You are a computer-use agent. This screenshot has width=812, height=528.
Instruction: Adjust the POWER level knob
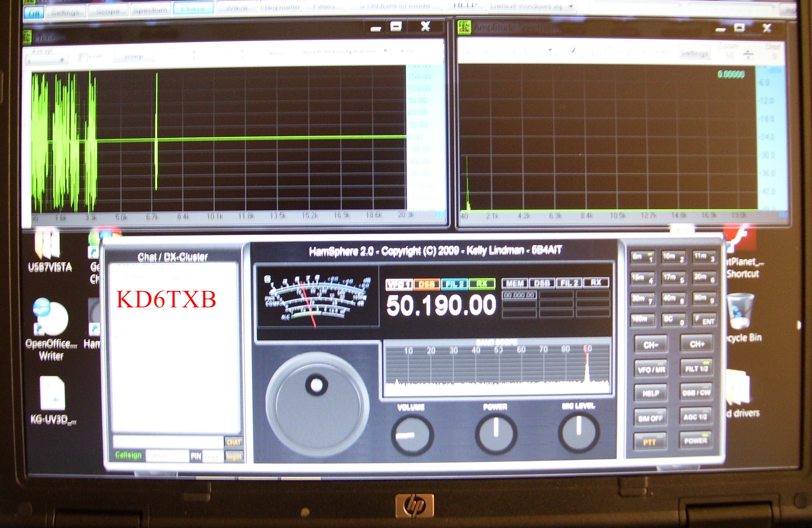point(496,433)
